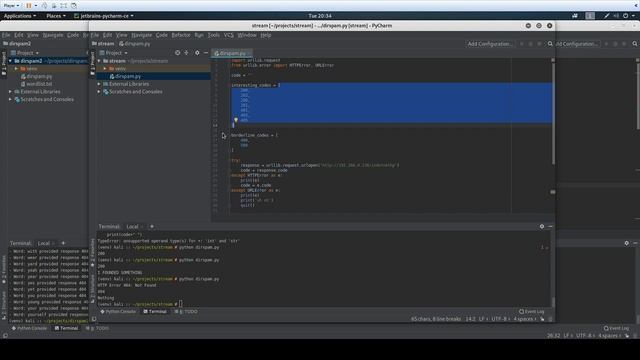The height and width of the screenshot is (360, 640).
Task: Open the TODO tab in stream window
Action: pyautogui.click(x=186, y=311)
